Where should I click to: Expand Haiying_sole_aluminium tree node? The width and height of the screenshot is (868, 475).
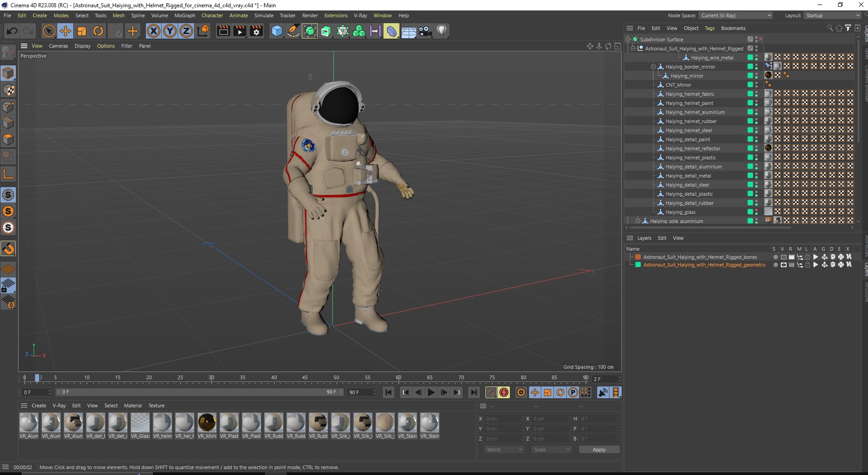click(638, 221)
